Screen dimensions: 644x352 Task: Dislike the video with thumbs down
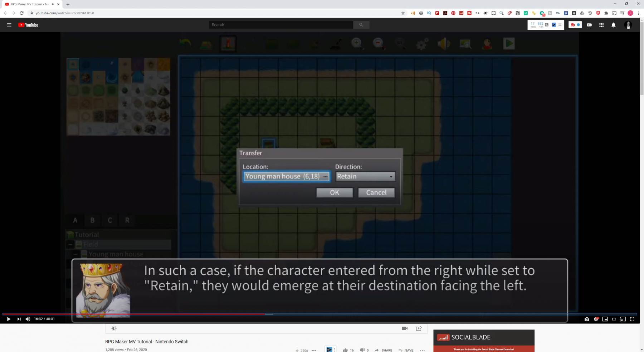click(x=362, y=350)
